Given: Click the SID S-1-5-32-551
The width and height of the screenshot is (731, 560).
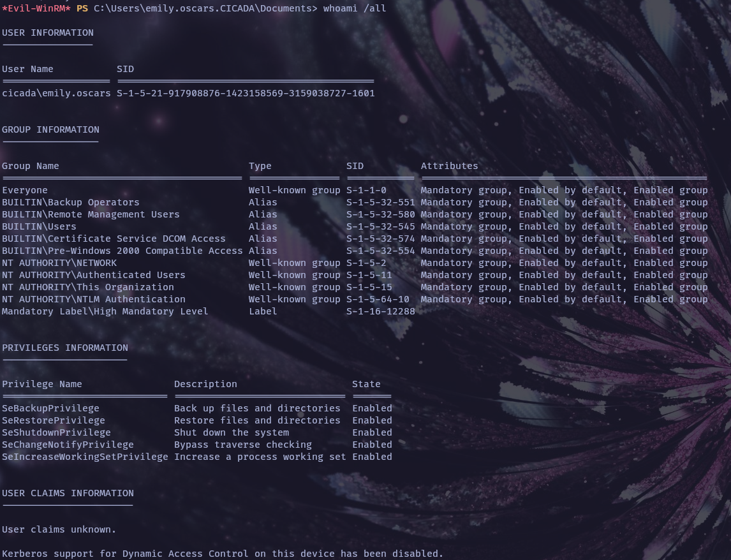Looking at the screenshot, I should pos(380,202).
